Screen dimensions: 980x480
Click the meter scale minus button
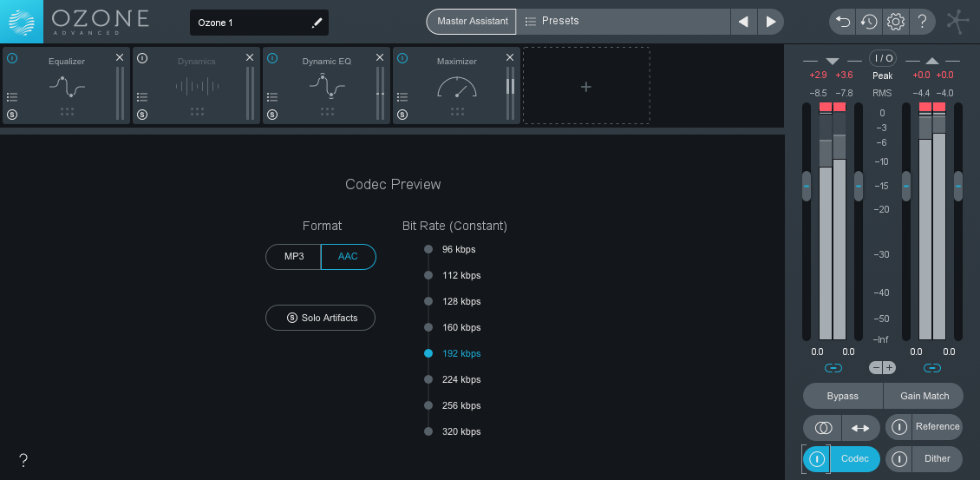point(876,367)
